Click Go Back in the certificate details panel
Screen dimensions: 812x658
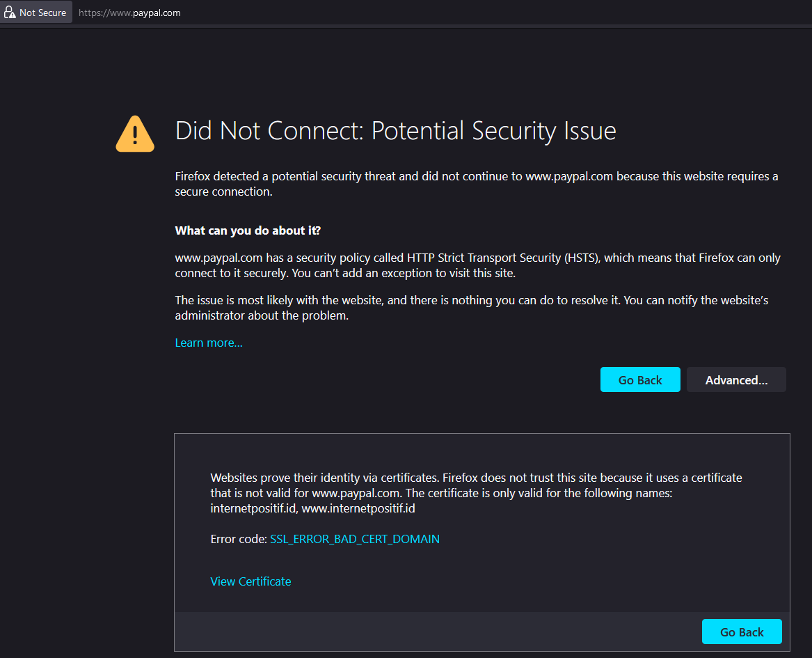742,632
